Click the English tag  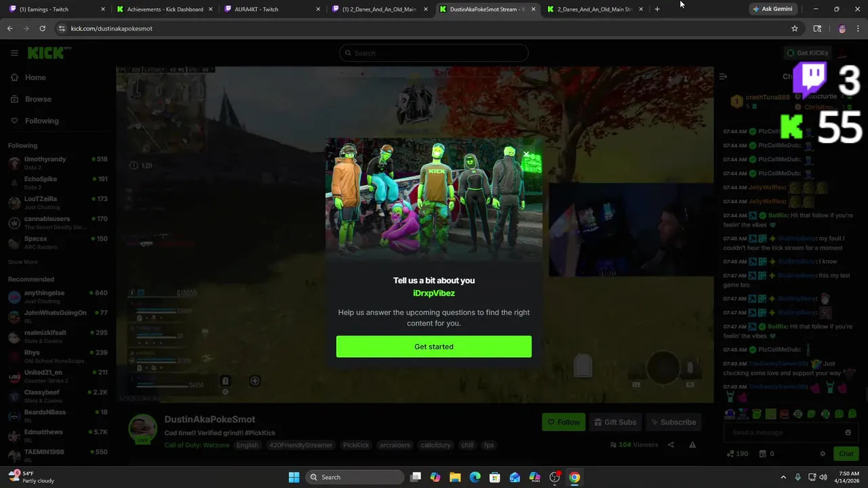[x=248, y=445]
